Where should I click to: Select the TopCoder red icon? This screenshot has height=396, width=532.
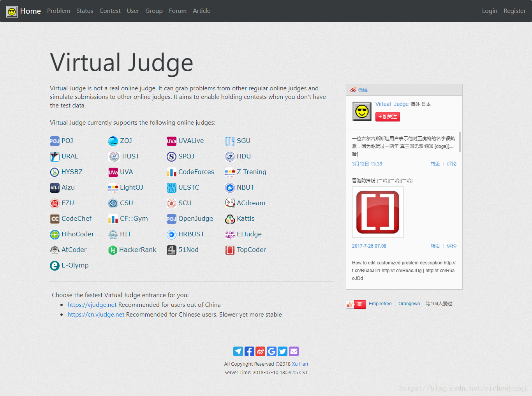coord(230,250)
